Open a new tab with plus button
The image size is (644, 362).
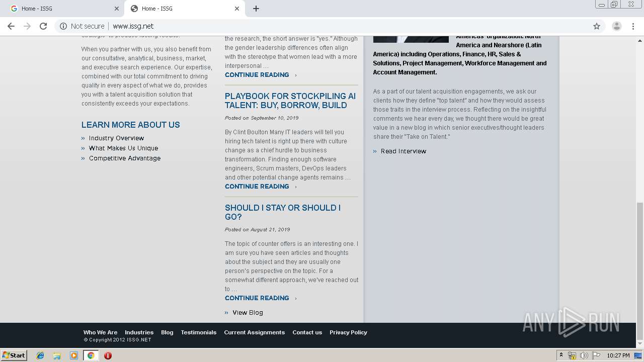[256, 9]
